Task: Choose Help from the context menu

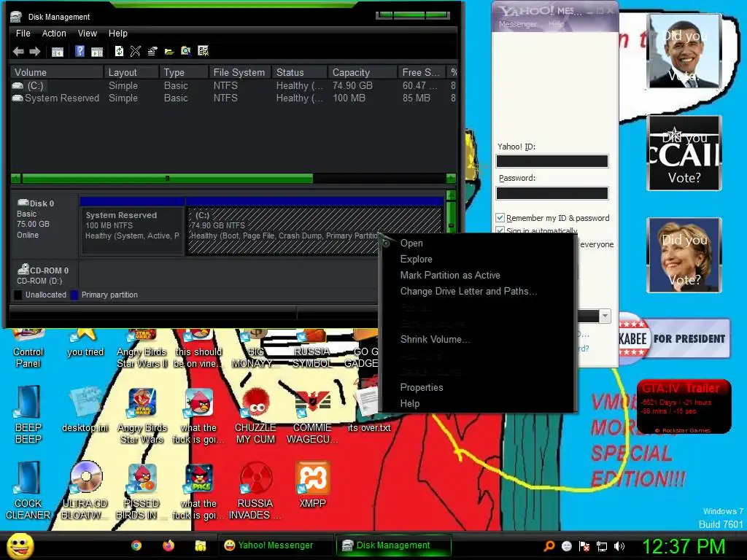Action: pyautogui.click(x=479, y=403)
